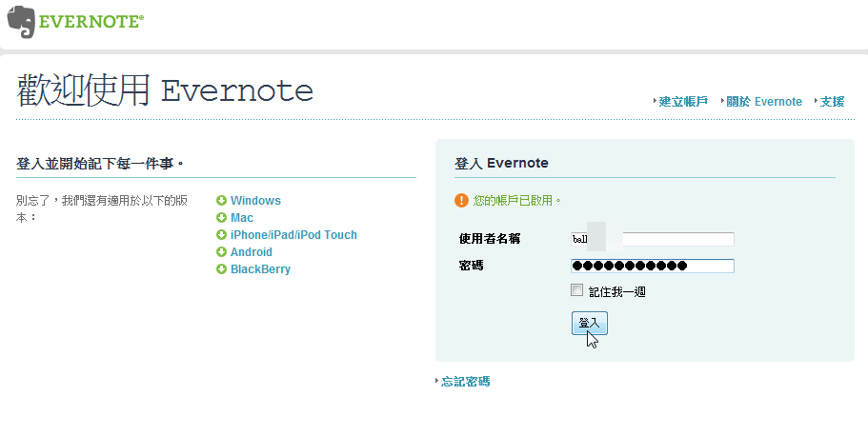Image resolution: width=868 pixels, height=436 pixels.
Task: Click the green download arrow beside Android
Action: [x=221, y=252]
